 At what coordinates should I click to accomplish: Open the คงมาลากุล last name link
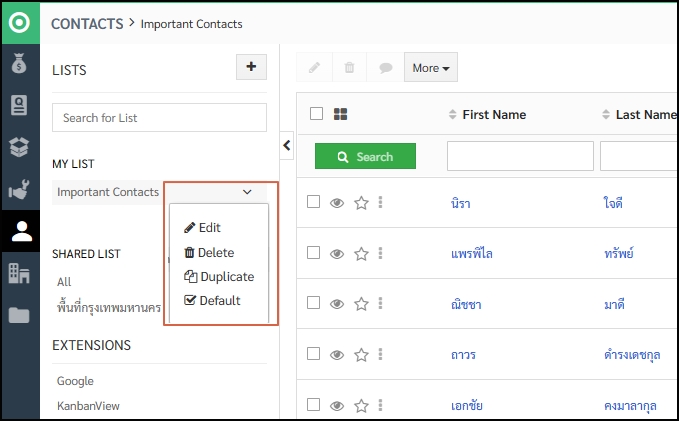pos(630,405)
